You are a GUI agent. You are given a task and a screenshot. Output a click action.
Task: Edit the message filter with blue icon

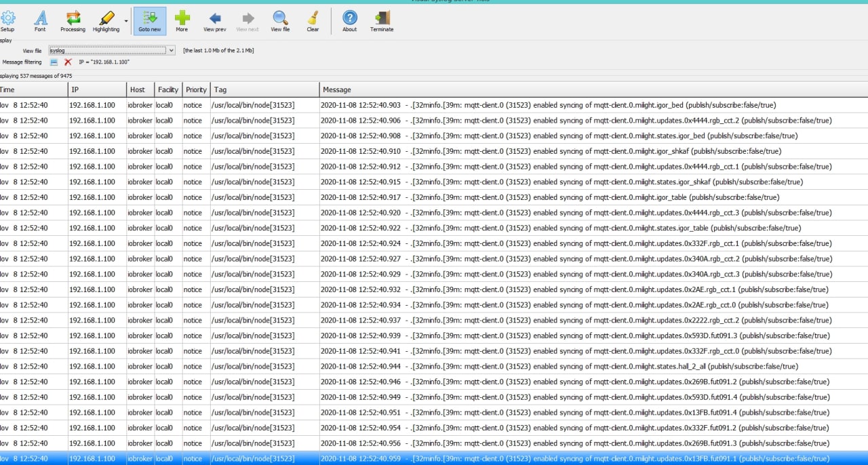tap(54, 62)
